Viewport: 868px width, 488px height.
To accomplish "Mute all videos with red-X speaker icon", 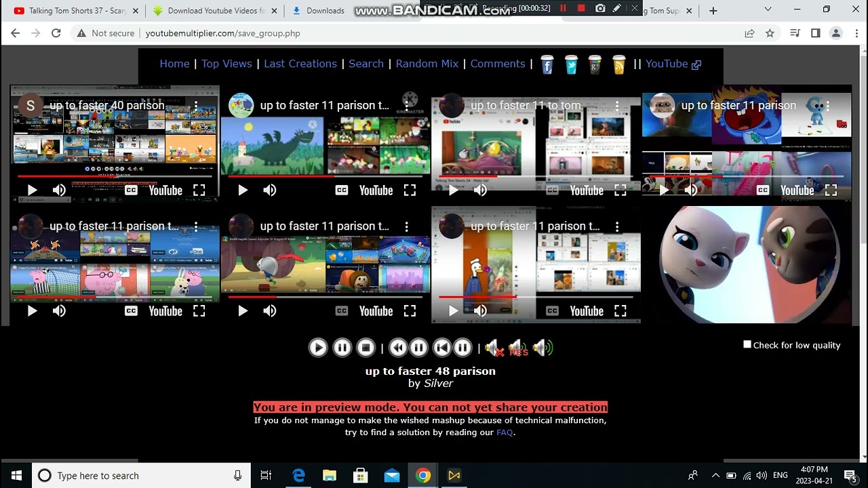I will pos(494,348).
